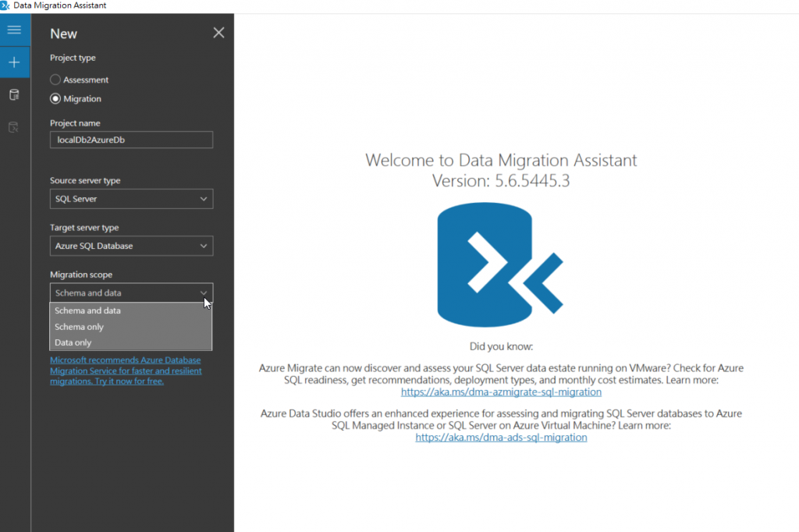The height and width of the screenshot is (532, 799).
Task: Choose 'Schema only' from scope list
Action: [130, 327]
